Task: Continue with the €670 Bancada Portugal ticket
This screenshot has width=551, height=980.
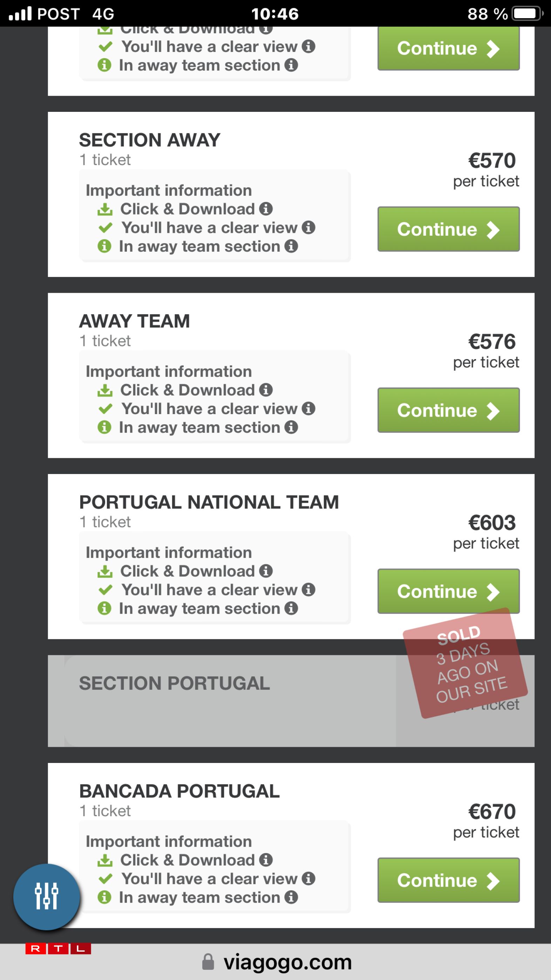Action: click(x=448, y=880)
